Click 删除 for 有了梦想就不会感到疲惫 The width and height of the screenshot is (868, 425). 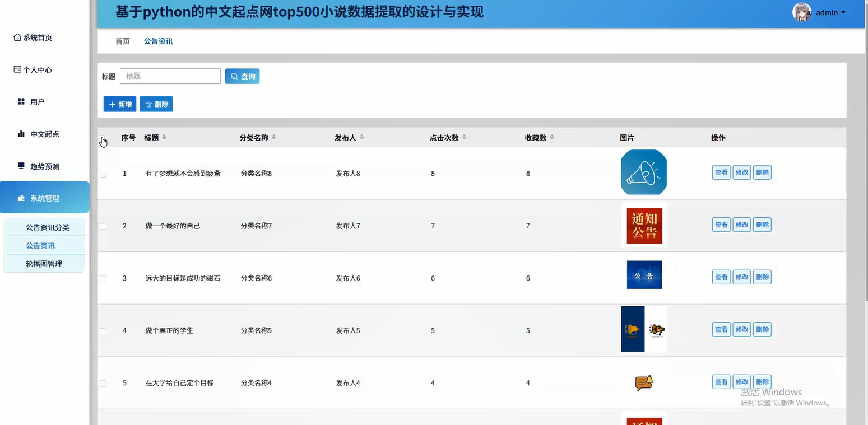(763, 172)
